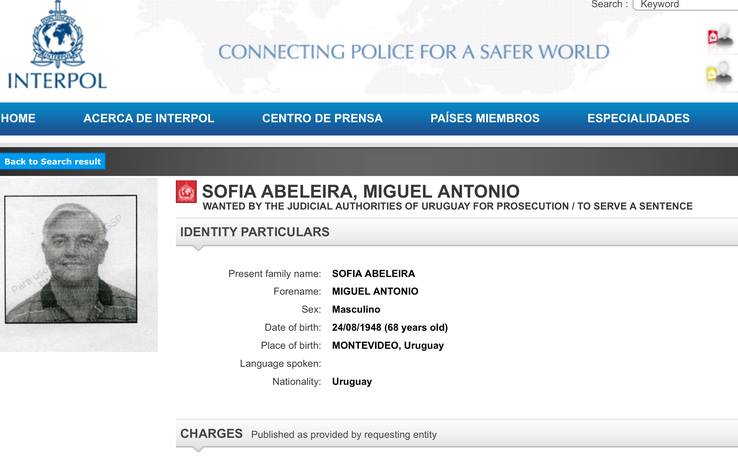Open the red notice persons icon
738x464 pixels.
(719, 38)
